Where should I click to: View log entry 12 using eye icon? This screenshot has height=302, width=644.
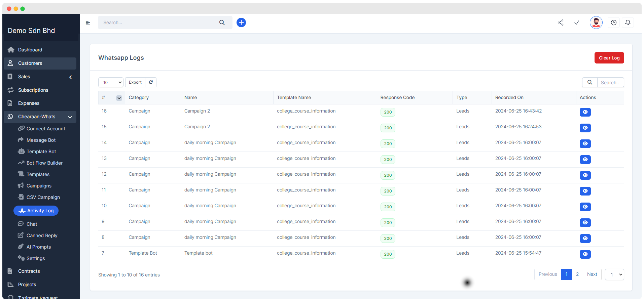[585, 175]
